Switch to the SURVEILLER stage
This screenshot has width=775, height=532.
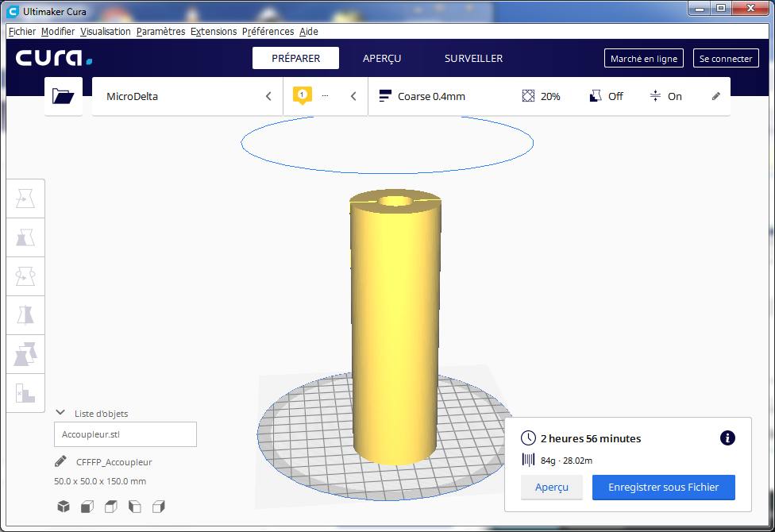(x=473, y=58)
